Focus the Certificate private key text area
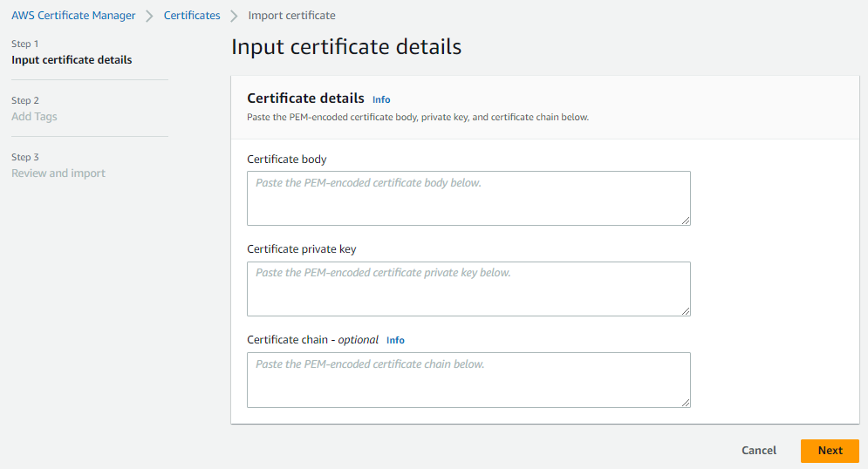 coord(468,289)
